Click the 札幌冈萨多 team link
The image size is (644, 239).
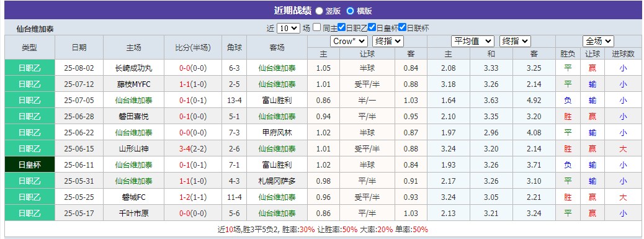[x=277, y=181]
